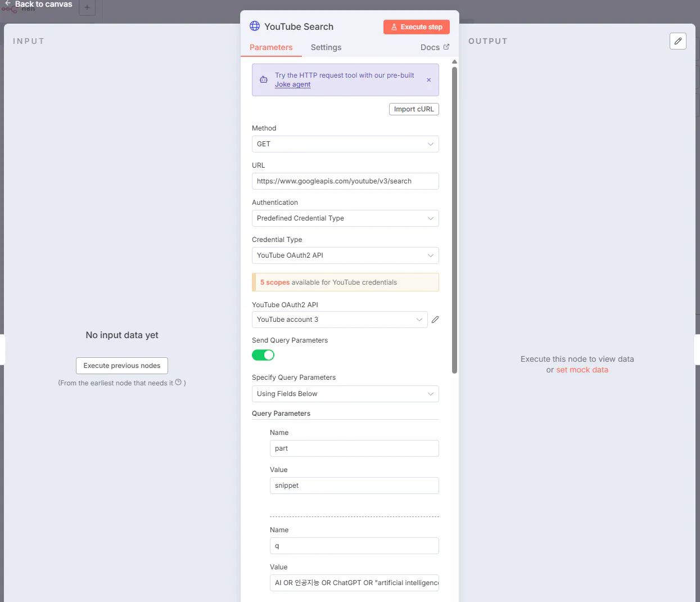Viewport: 700px width, 602px height.
Task: Dismiss the Joke agent tip banner
Action: (x=429, y=80)
